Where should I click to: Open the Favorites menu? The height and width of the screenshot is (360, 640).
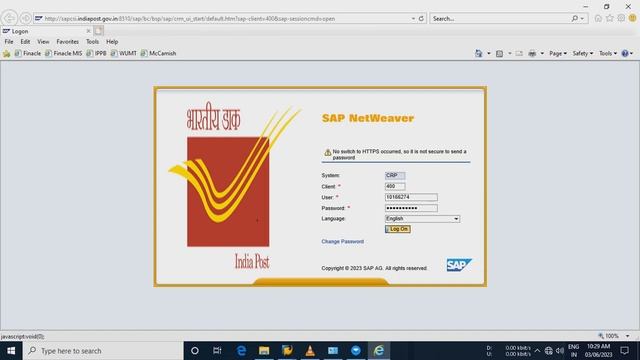[x=67, y=42]
